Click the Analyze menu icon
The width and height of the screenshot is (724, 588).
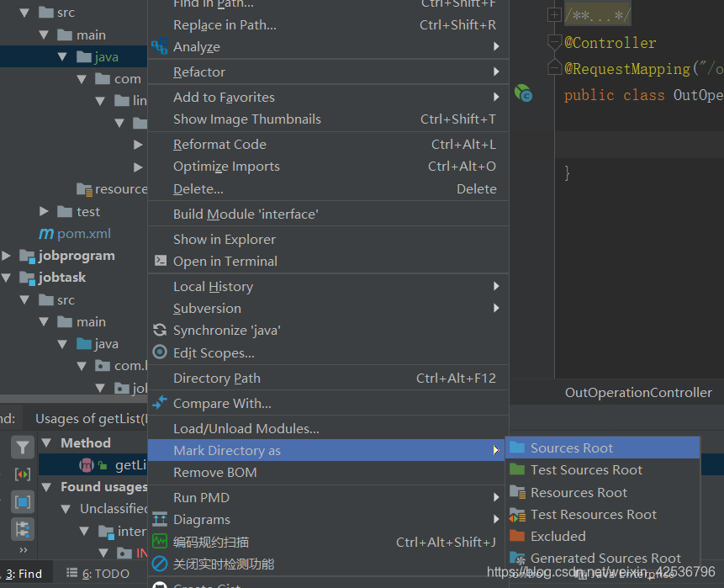[160, 46]
